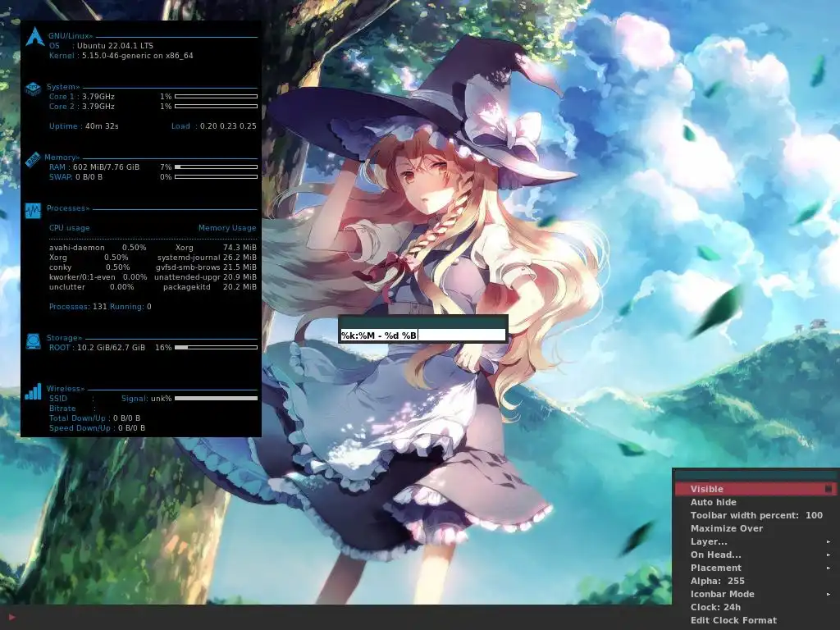Click the 'GNU/Linux»' heading
This screenshot has width=840, height=630.
click(71, 36)
